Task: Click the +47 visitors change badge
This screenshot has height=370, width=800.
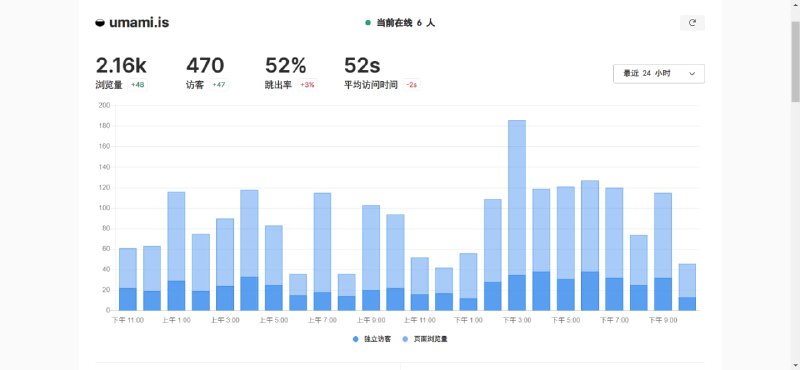Action: pos(218,85)
